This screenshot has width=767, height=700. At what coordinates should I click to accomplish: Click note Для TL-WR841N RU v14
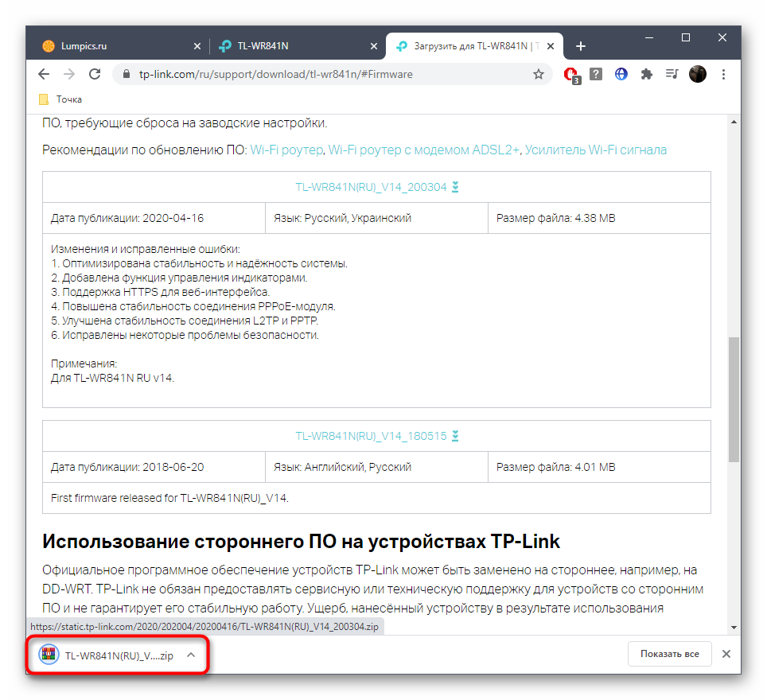(112, 378)
